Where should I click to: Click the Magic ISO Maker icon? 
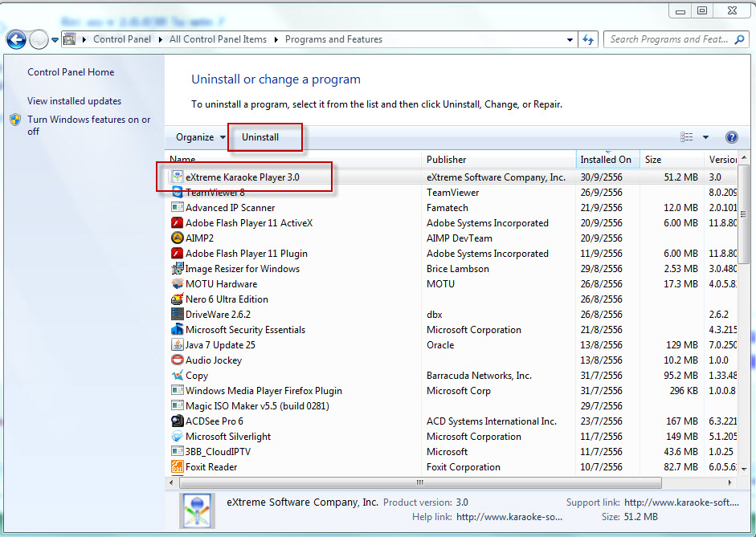pyautogui.click(x=178, y=406)
